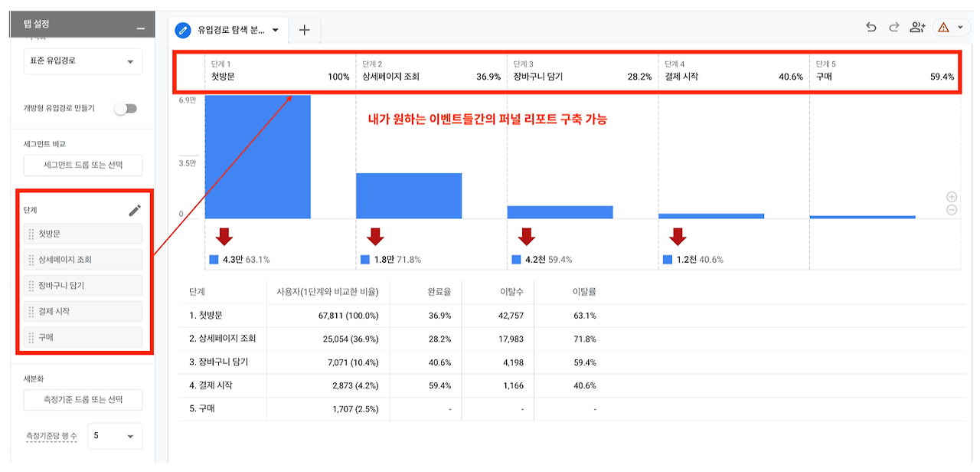The height and width of the screenshot is (472, 980).
Task: Click the blue legend square beside 1.8만
Action: (x=364, y=260)
